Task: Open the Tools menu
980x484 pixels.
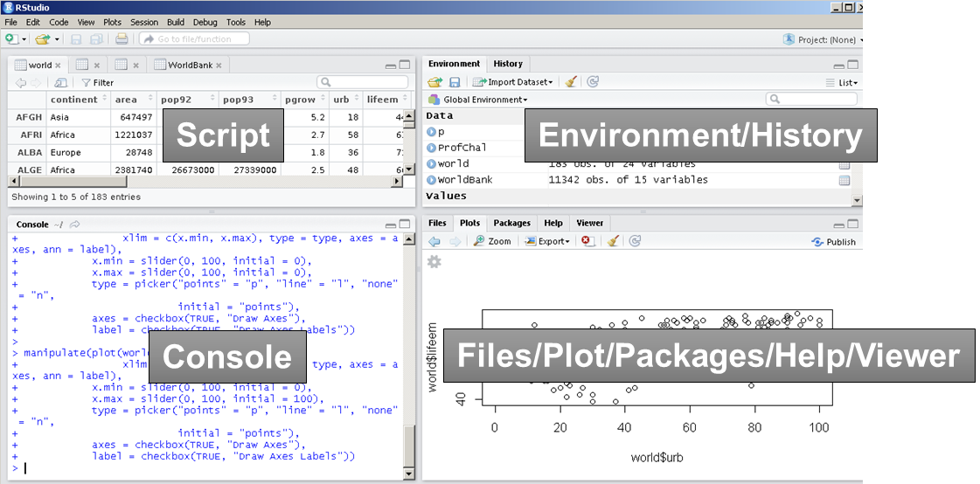Action: 236,22
